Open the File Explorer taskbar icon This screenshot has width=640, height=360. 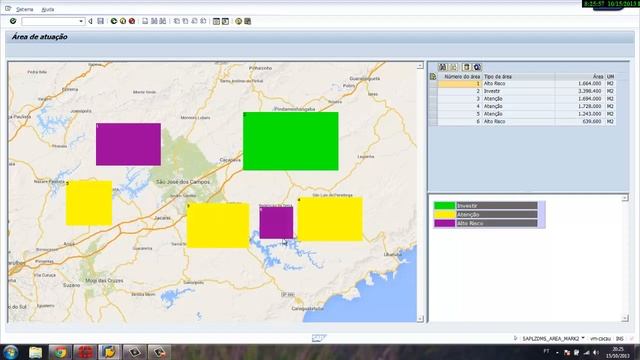36,352
